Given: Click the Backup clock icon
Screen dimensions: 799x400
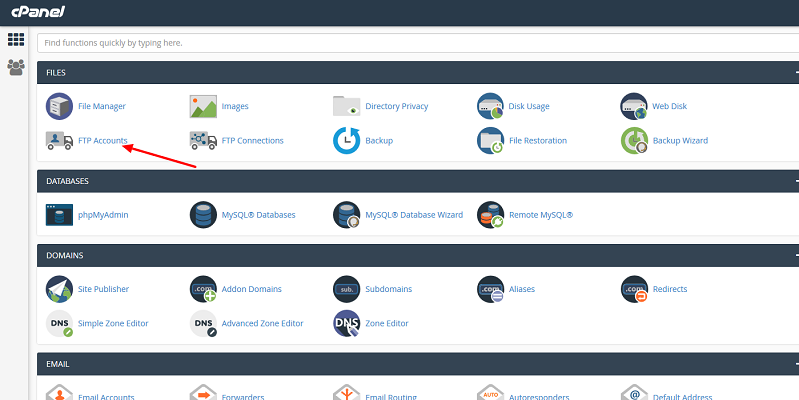Looking at the screenshot, I should [x=346, y=141].
